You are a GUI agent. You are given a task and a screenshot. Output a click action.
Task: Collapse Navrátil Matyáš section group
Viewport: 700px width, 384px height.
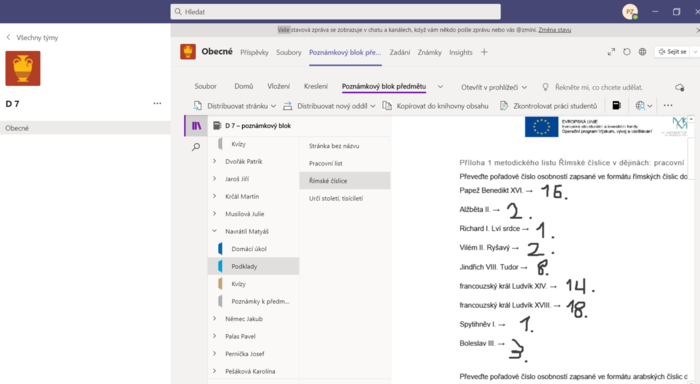click(214, 231)
